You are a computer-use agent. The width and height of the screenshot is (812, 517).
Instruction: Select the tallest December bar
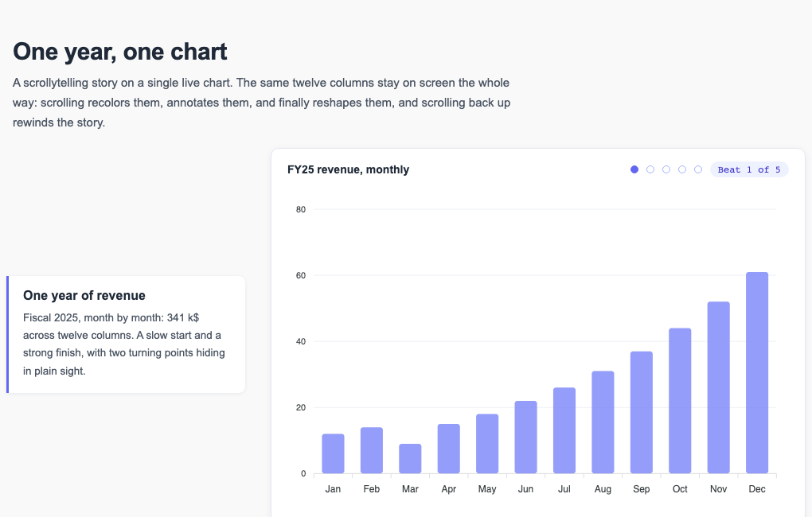tap(757, 372)
